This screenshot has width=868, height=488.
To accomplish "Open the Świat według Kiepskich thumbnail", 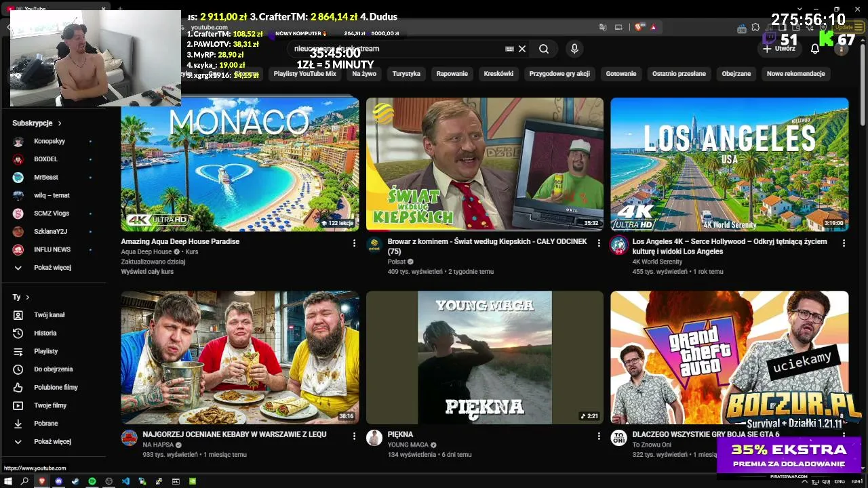I will [x=485, y=164].
